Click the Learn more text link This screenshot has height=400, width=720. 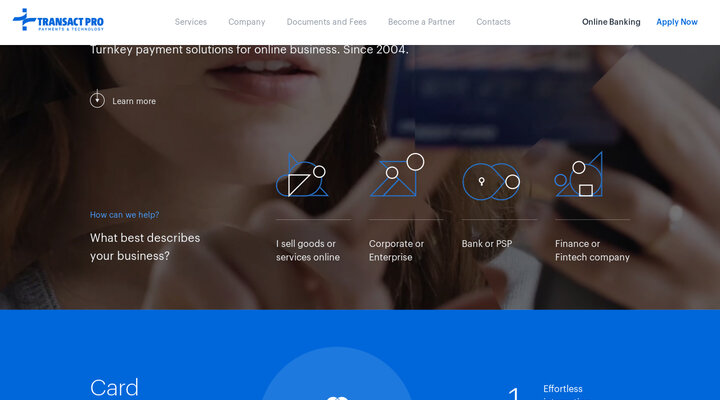(134, 101)
